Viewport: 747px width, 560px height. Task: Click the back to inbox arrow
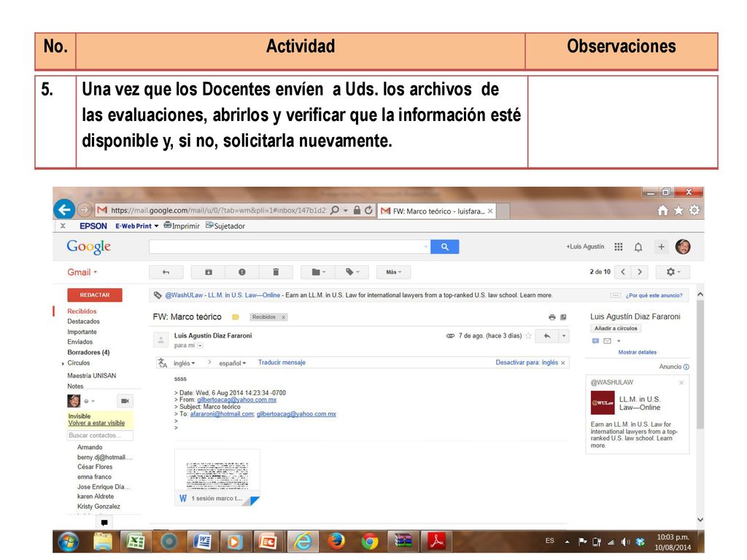pyautogui.click(x=166, y=272)
